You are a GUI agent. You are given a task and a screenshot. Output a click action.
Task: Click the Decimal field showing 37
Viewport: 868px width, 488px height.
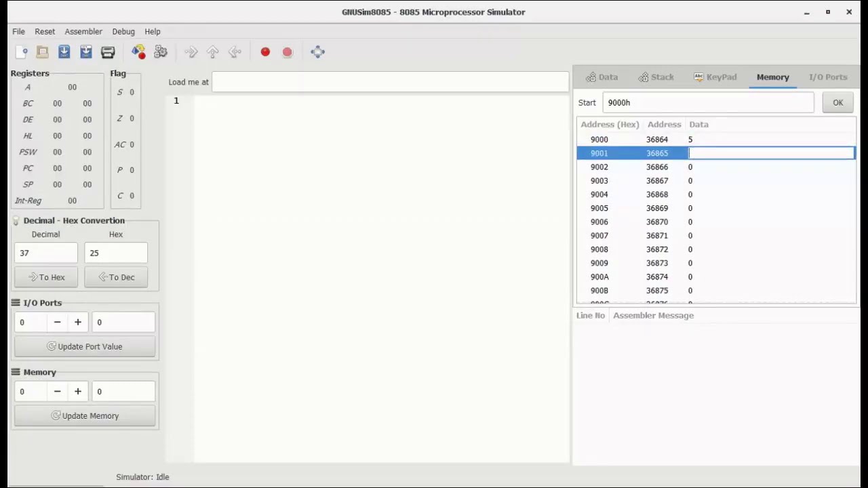[46, 253]
